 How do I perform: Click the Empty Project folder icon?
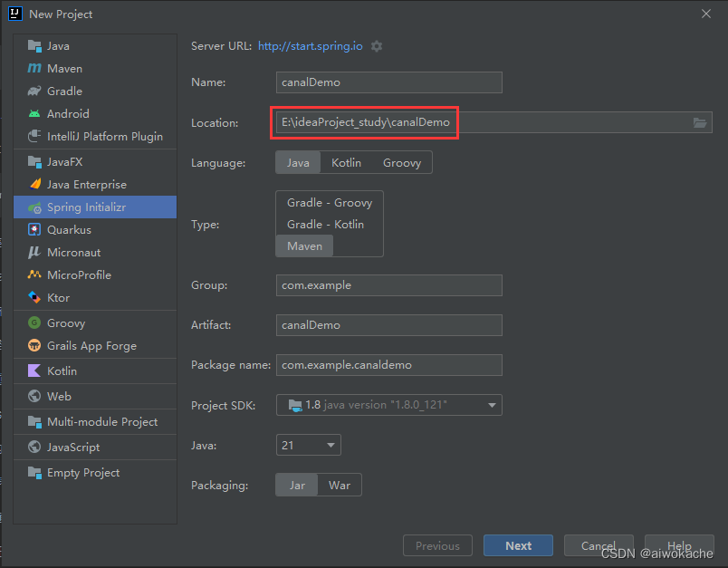(34, 472)
